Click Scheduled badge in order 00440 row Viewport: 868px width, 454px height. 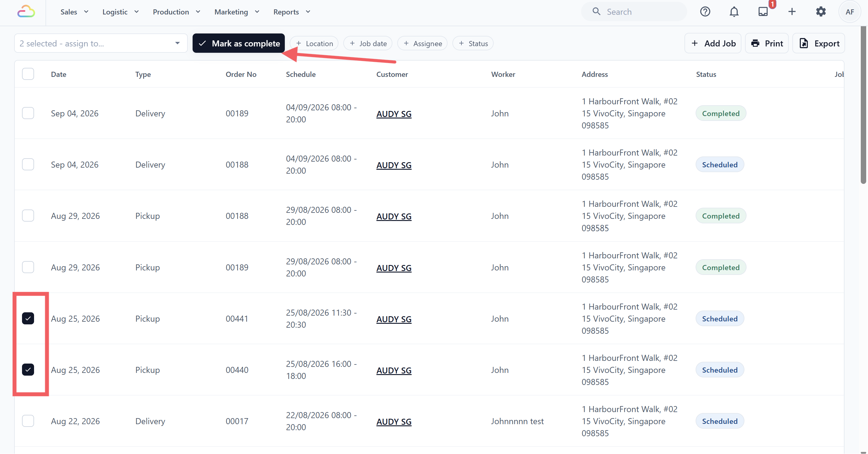click(720, 370)
